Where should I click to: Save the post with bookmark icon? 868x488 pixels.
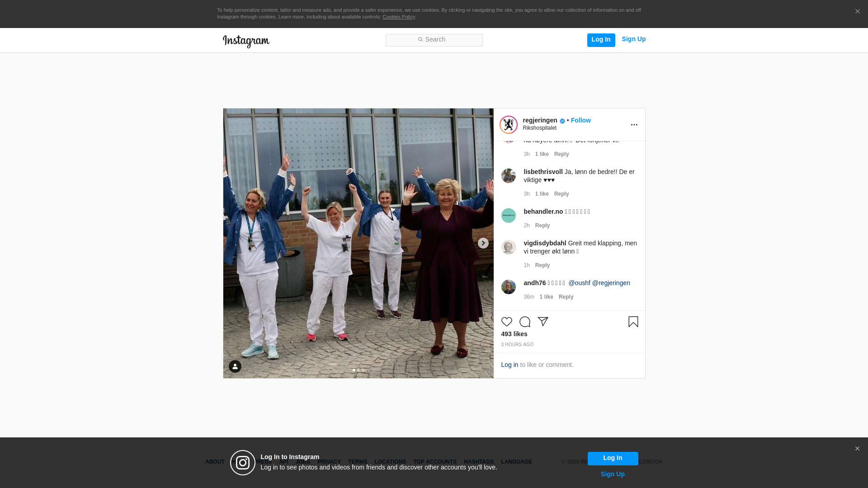point(633,322)
